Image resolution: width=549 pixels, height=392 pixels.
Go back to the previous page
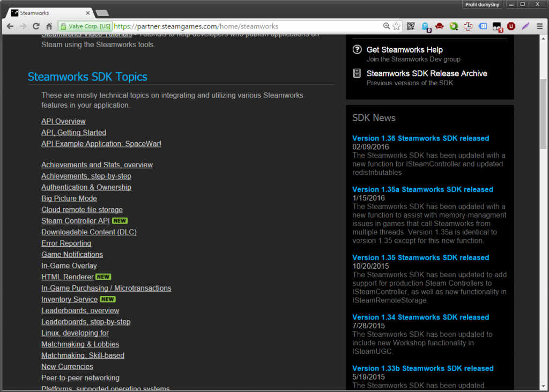click(10, 26)
